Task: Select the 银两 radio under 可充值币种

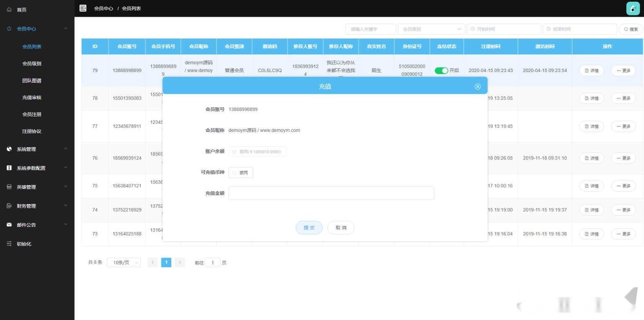Action: tap(234, 172)
